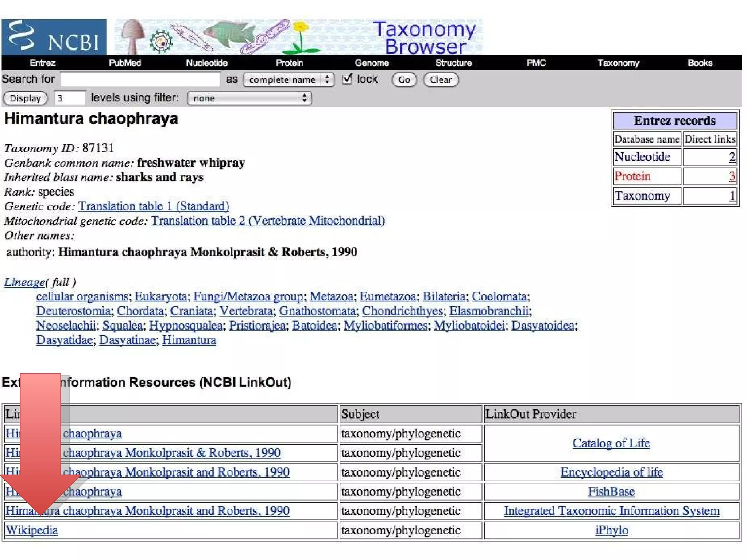Open the Lineage link
Screen dimensions: 747x560
(24, 282)
